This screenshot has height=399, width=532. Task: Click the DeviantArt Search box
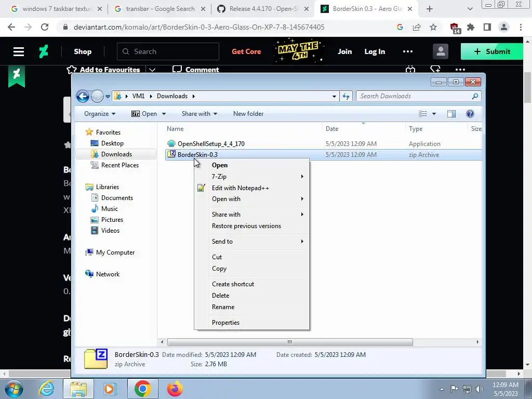coord(168,51)
